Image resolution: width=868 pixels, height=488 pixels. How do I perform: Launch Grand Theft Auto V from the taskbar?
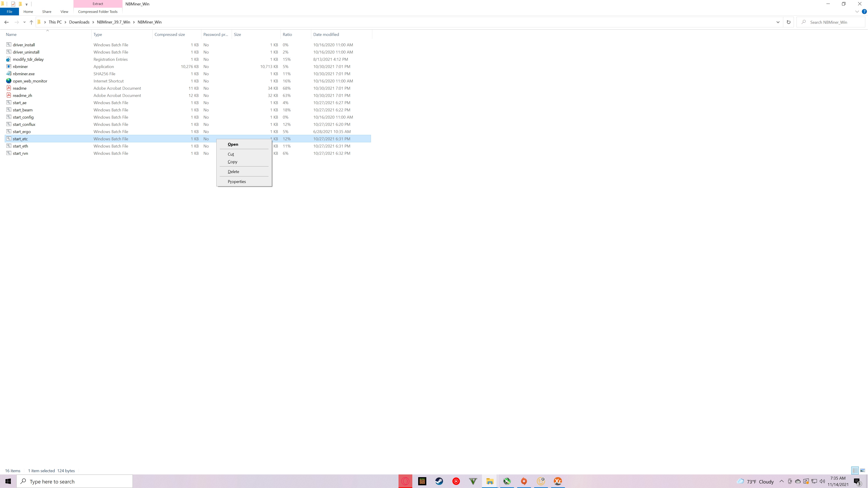pos(473,481)
